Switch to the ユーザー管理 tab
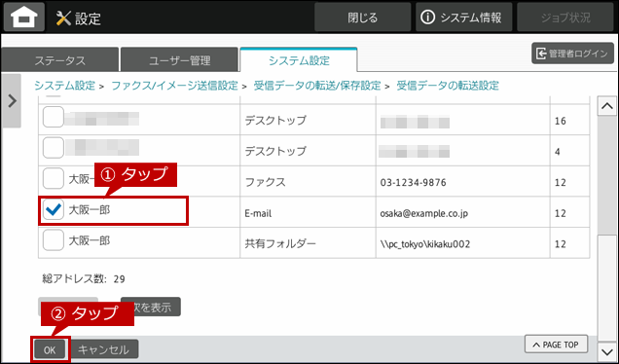This screenshot has height=364, width=619. [x=179, y=60]
